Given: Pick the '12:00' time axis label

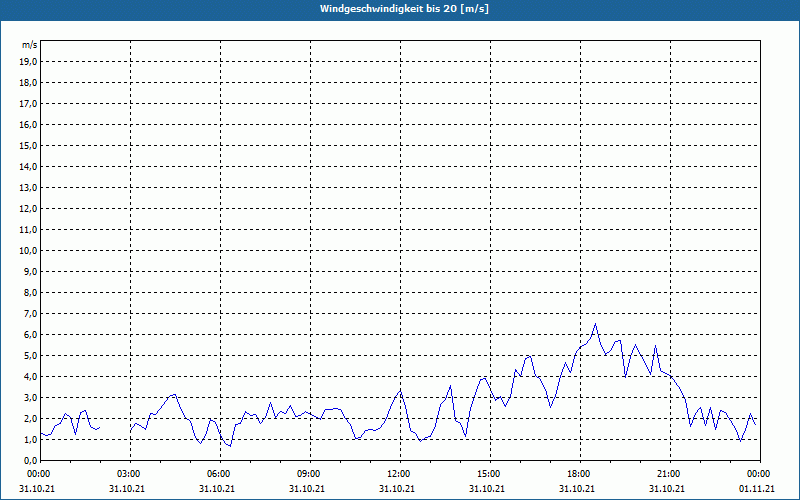Looking at the screenshot, I should tap(397, 474).
